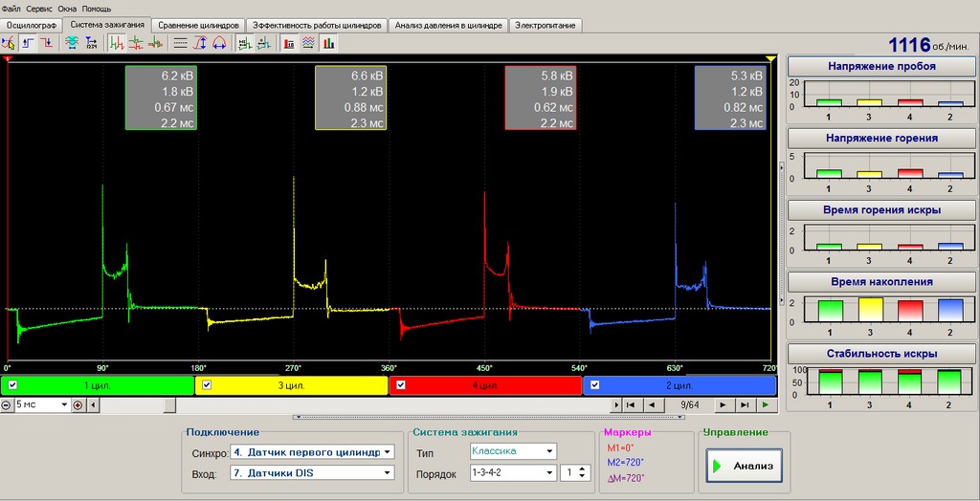Select the overlapped waveform display icon

click(155, 43)
